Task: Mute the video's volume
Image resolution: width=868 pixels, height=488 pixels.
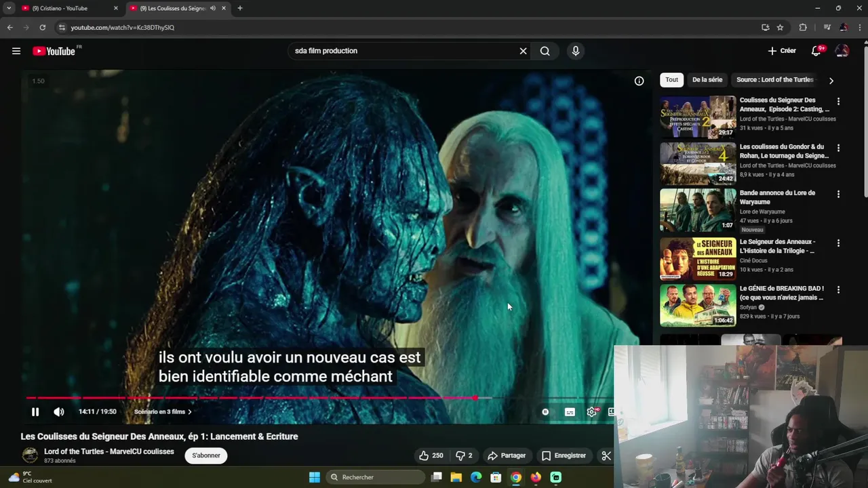Action: tap(59, 411)
